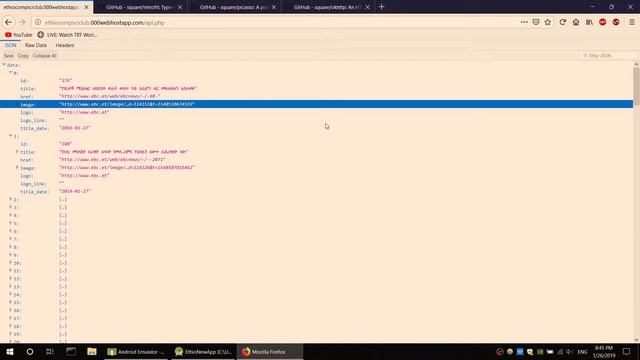Open the LIVE: Watch TRT World bookmark
The height and width of the screenshot is (360, 640).
click(x=67, y=35)
